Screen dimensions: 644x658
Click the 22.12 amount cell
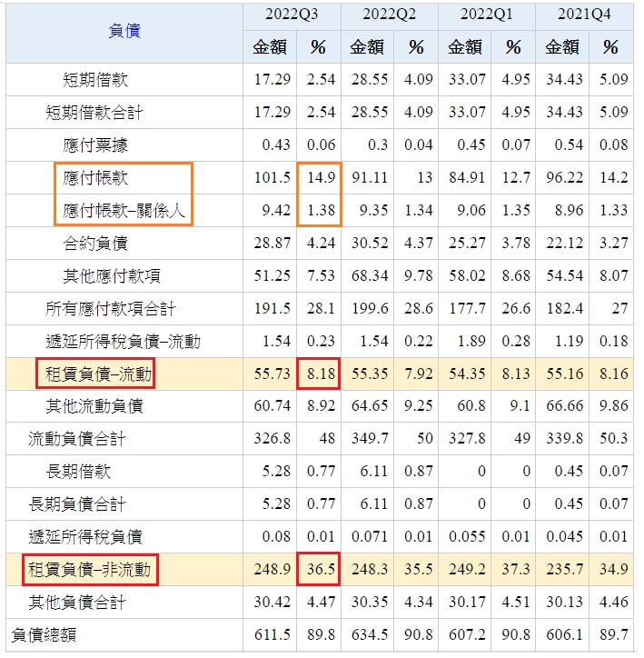point(564,244)
